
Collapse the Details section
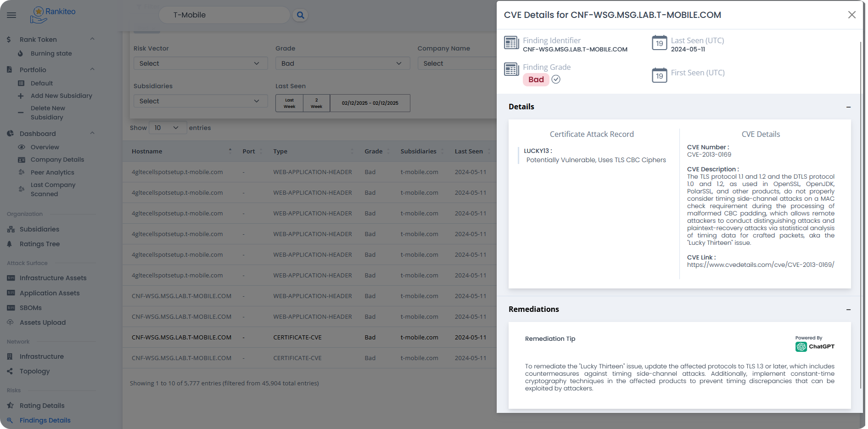pos(848,107)
